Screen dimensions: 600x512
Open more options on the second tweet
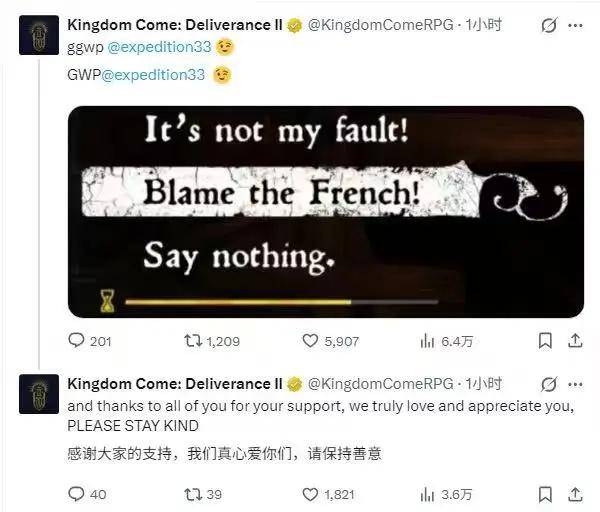point(576,384)
